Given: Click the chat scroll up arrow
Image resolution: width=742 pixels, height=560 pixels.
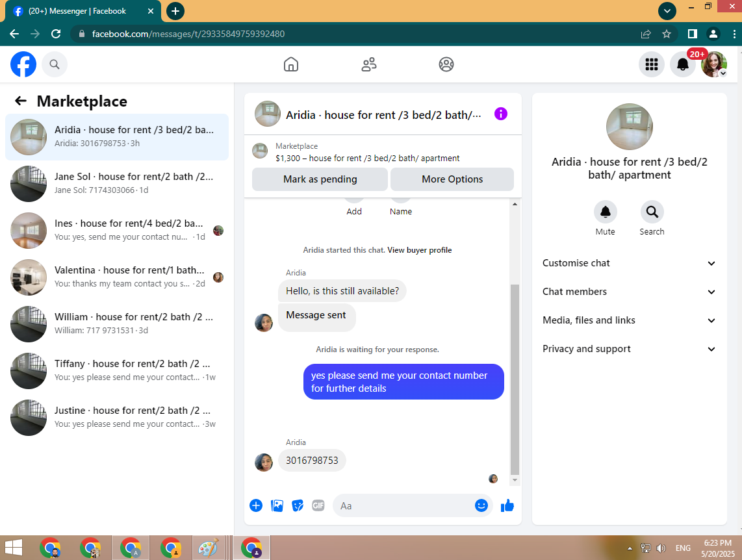Looking at the screenshot, I should [515, 204].
